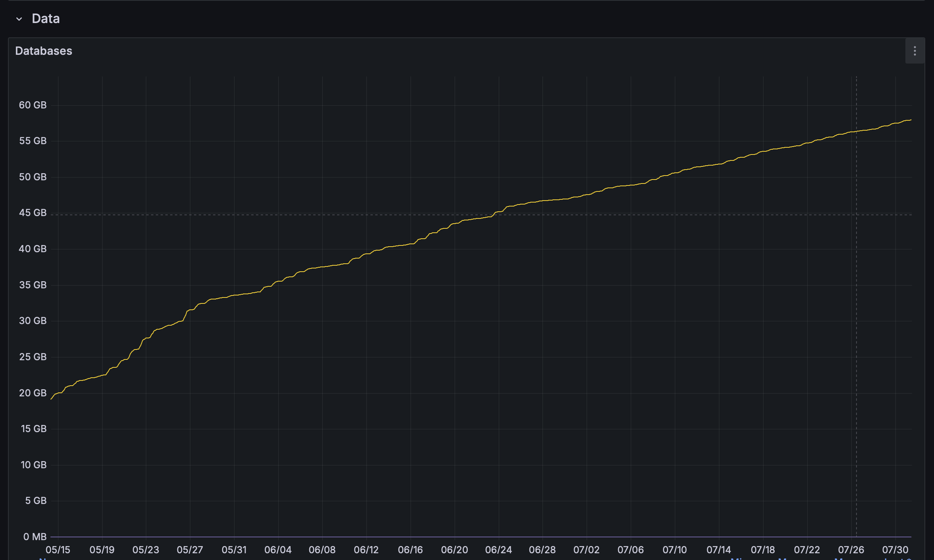The height and width of the screenshot is (560, 934).
Task: Click the Data row chevron icon
Action: (x=19, y=19)
